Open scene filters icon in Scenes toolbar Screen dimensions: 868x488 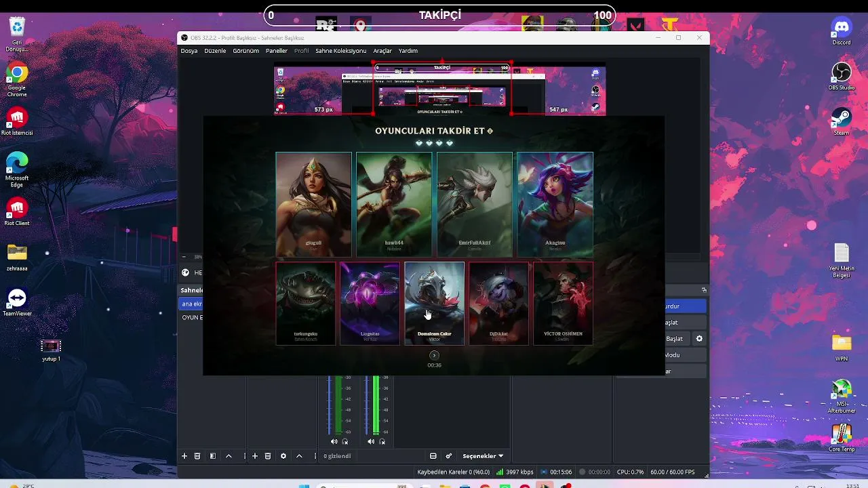(x=213, y=456)
